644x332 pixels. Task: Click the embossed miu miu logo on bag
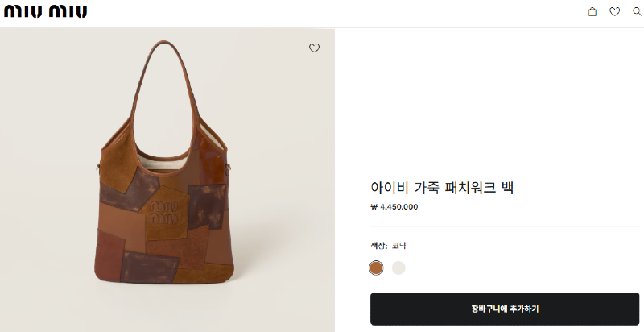(164, 212)
